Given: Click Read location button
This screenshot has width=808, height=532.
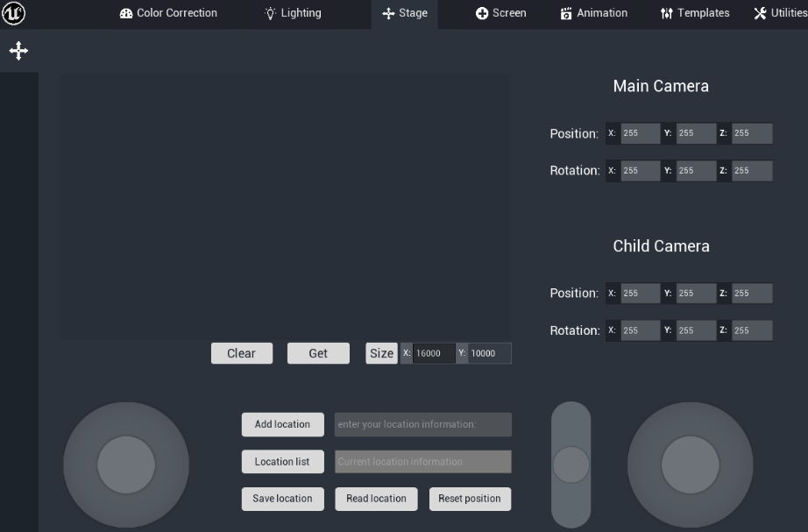Looking at the screenshot, I should tap(376, 499).
